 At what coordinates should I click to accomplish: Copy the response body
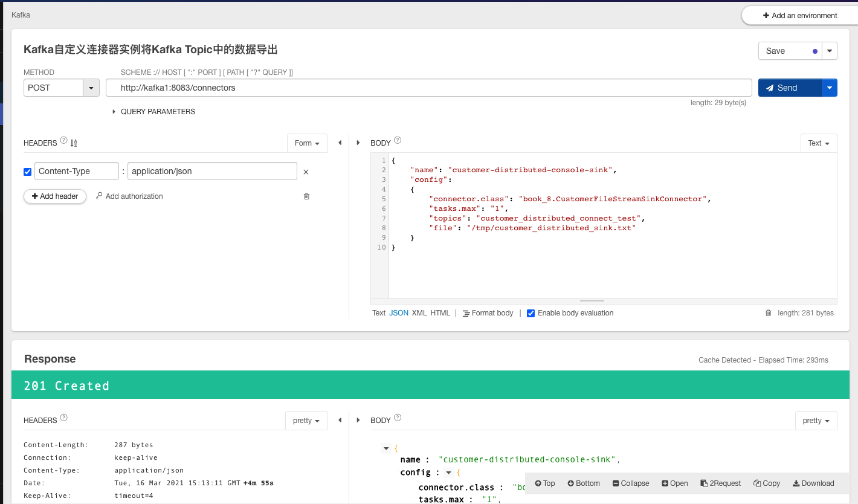(767, 483)
